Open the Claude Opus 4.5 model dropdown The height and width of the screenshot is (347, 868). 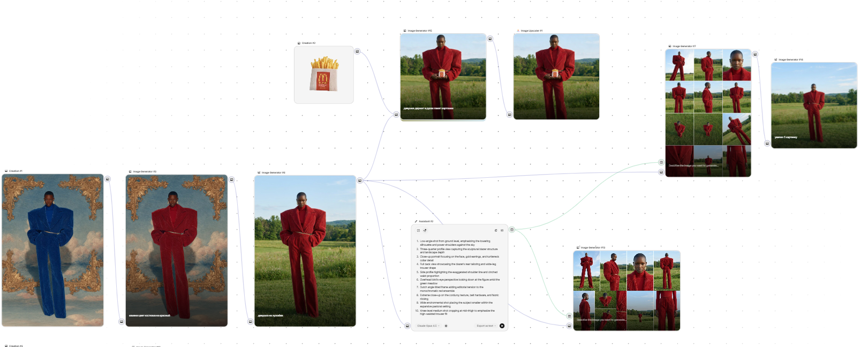pos(428,326)
